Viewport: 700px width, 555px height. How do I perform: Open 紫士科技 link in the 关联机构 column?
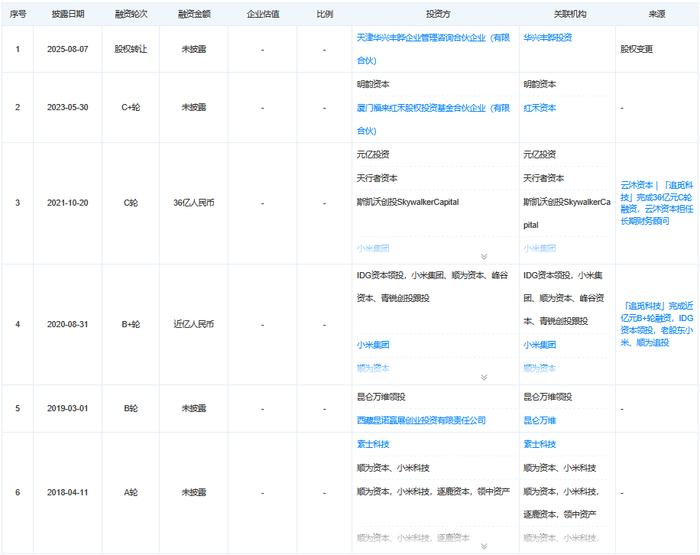(x=540, y=444)
